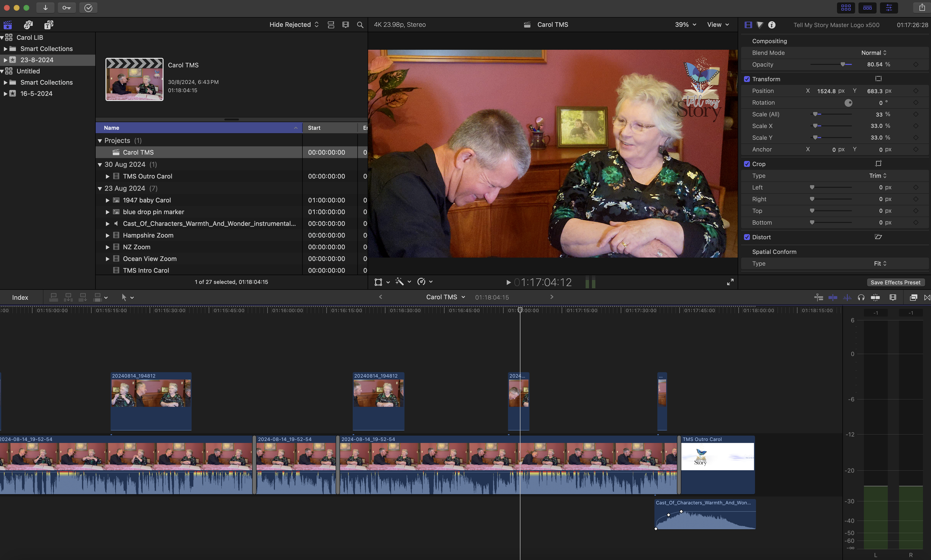This screenshot has height=560, width=931.
Task: Open the Titles and Generators sidebar
Action: pyautogui.click(x=49, y=25)
